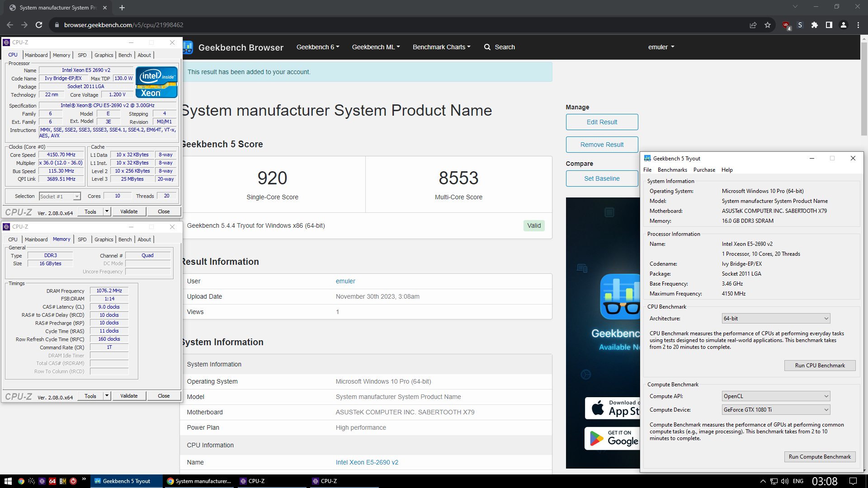Open the Tools dropdown arrow in top CPU-Z window
Viewport: 868px width, 488px height.
pos(107,211)
